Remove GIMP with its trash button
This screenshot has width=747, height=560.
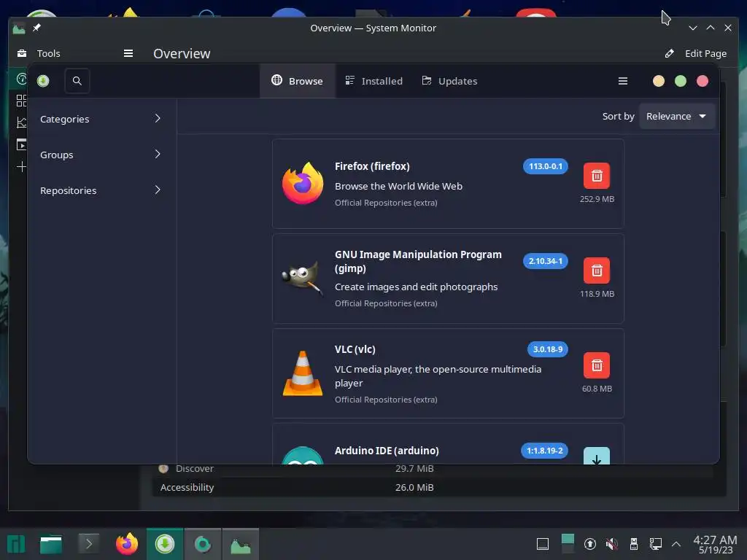[597, 271]
